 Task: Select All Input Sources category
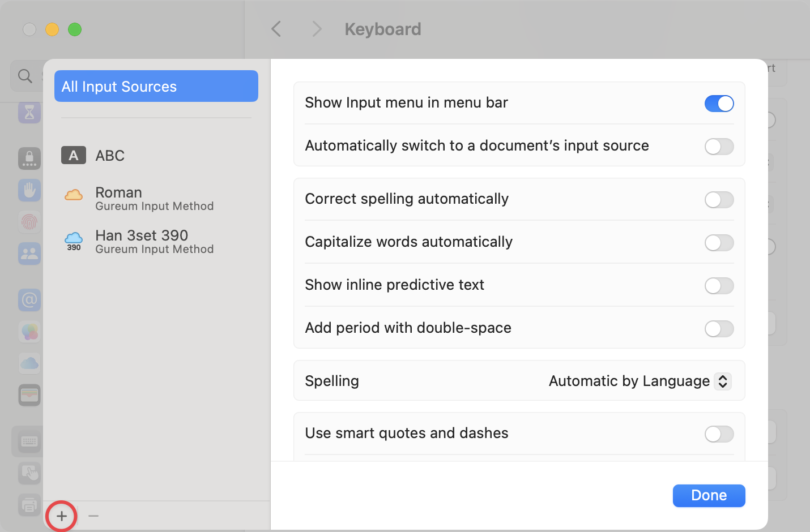156,87
